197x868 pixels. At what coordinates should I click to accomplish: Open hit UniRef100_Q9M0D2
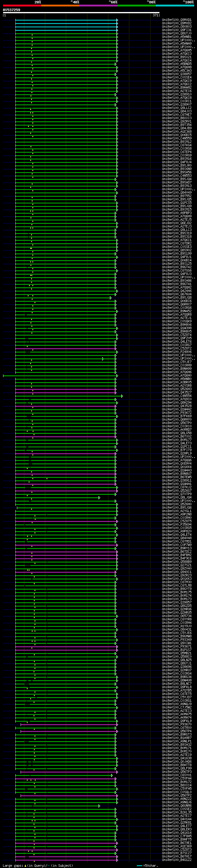coord(177,23)
